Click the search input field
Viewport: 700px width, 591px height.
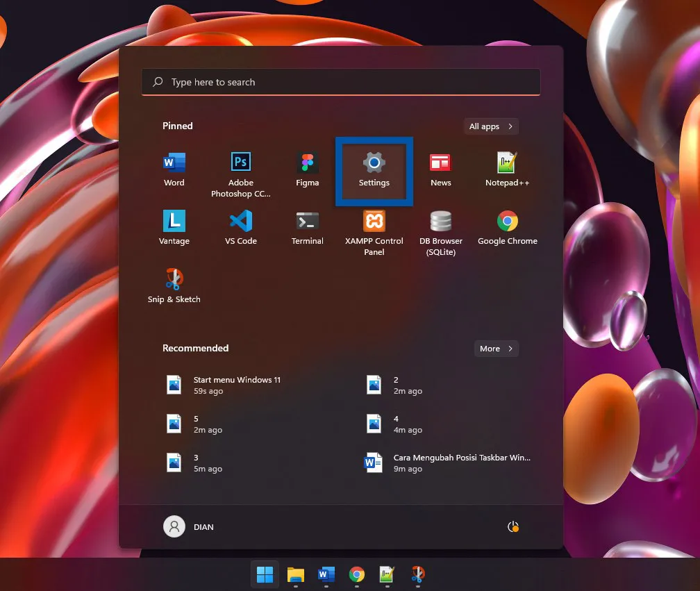pyautogui.click(x=340, y=82)
